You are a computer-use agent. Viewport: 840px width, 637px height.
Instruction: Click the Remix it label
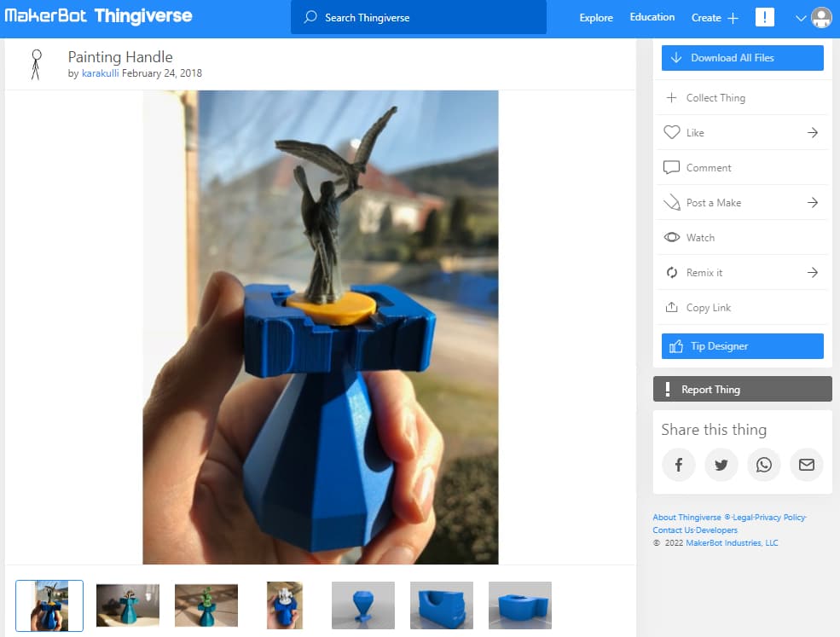(704, 273)
